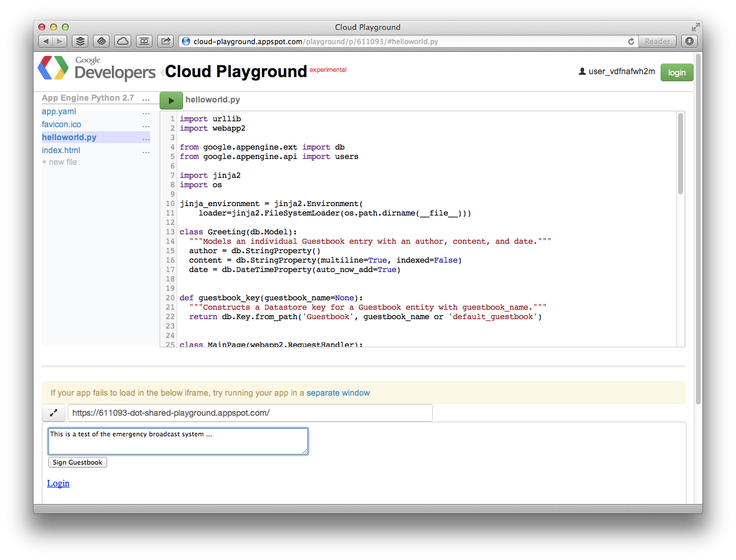736x560 pixels.
Task: Click the 'from google.appengine.api import users' line
Action: (x=269, y=157)
